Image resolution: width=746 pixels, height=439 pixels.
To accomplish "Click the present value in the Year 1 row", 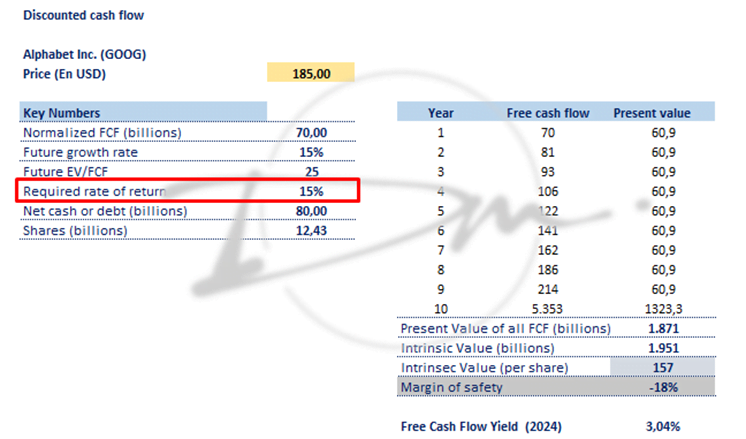I will (x=663, y=133).
